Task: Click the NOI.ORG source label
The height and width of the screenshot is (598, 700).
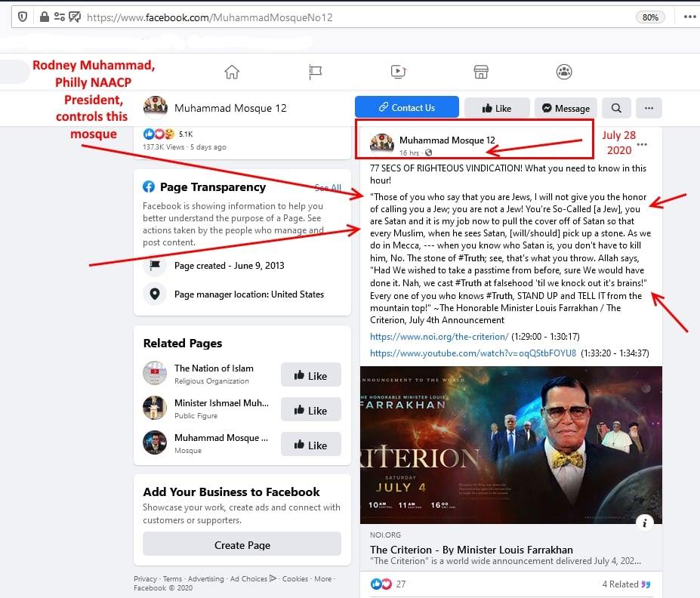Action: [x=385, y=535]
